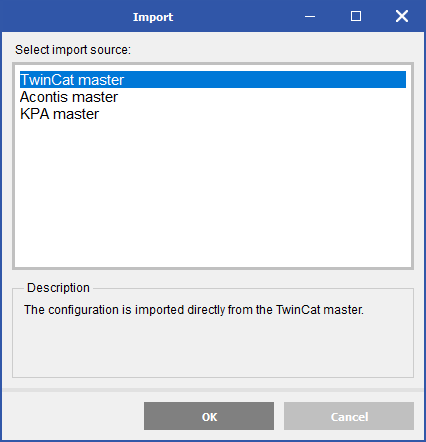Maximize the Import dialog window
Viewport: 426px width, 442px height.
click(356, 16)
